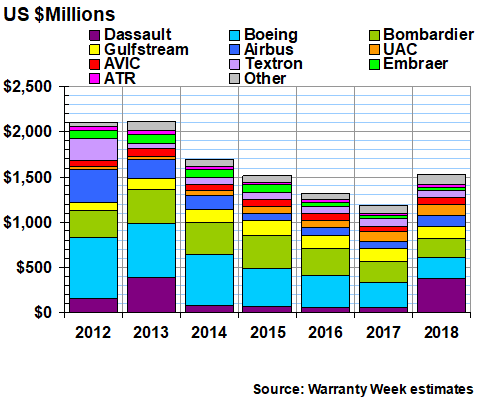Click the 2014 x-axis label

[x=209, y=332]
